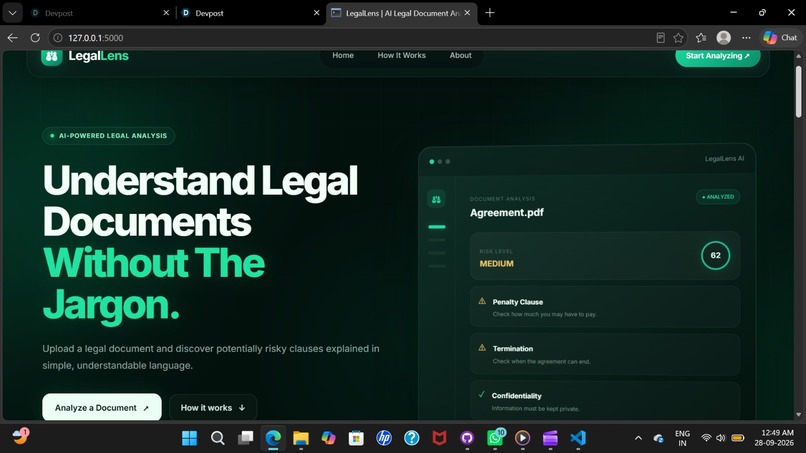Screen dimensions: 806x453
Task: Open the volume control tray icon
Action: tap(721, 438)
